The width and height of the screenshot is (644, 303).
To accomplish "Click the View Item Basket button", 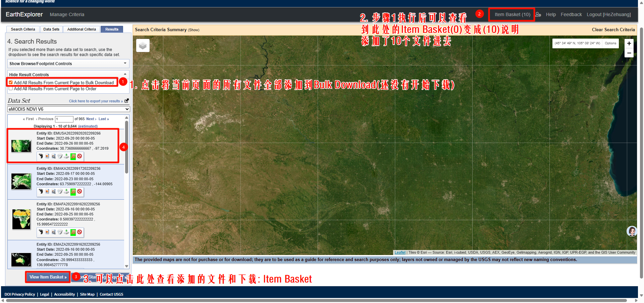I will tap(48, 277).
